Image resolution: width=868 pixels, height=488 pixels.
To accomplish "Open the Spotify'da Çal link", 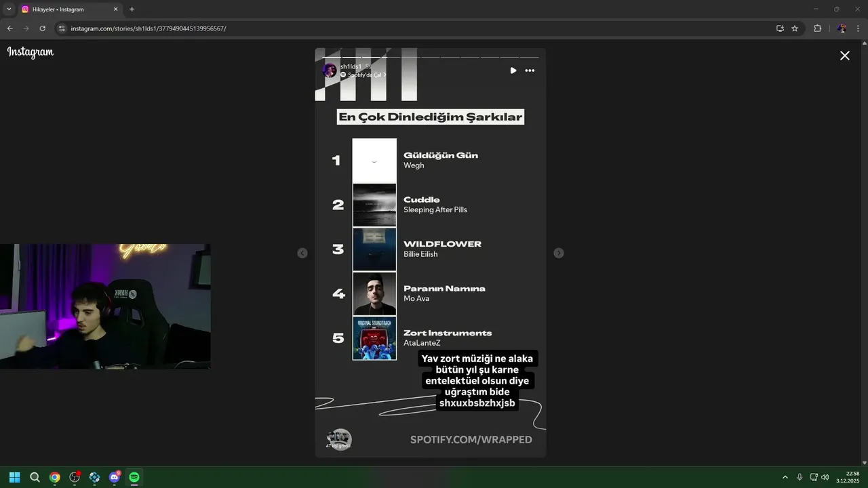I will click(x=363, y=75).
